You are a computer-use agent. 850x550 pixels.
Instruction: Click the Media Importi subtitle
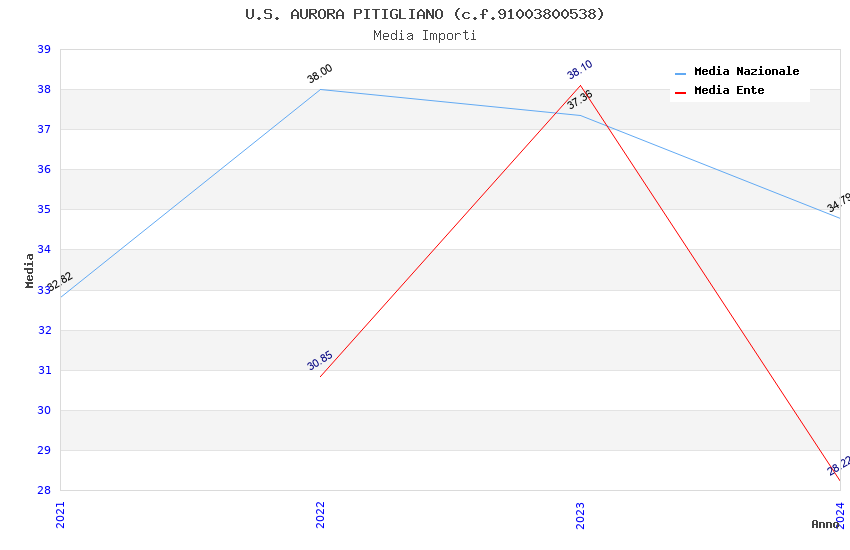[x=425, y=36]
